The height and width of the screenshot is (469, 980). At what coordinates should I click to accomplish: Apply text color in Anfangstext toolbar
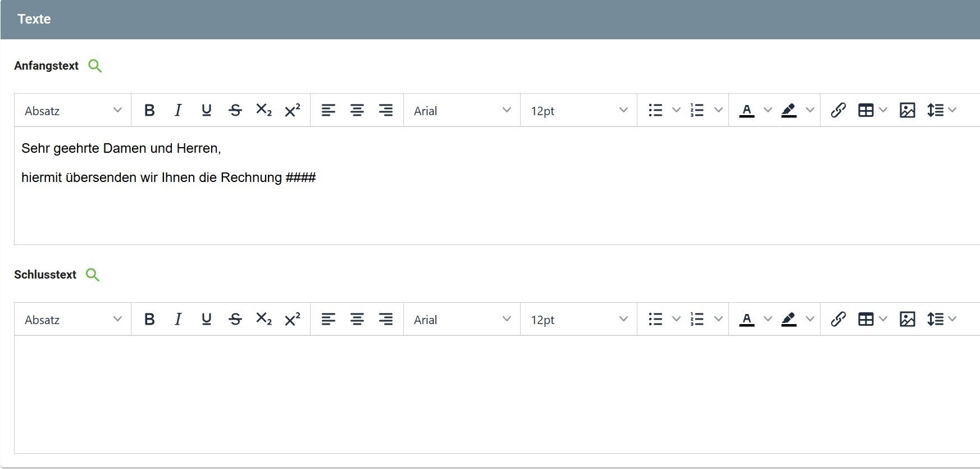[746, 110]
